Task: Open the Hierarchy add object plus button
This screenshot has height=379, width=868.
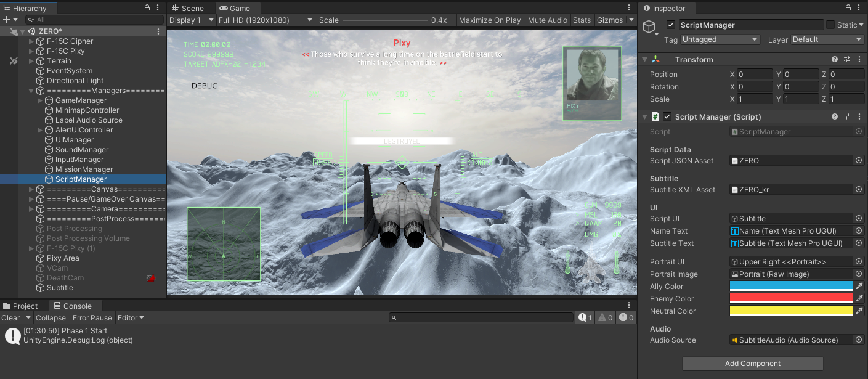Action: (7, 20)
